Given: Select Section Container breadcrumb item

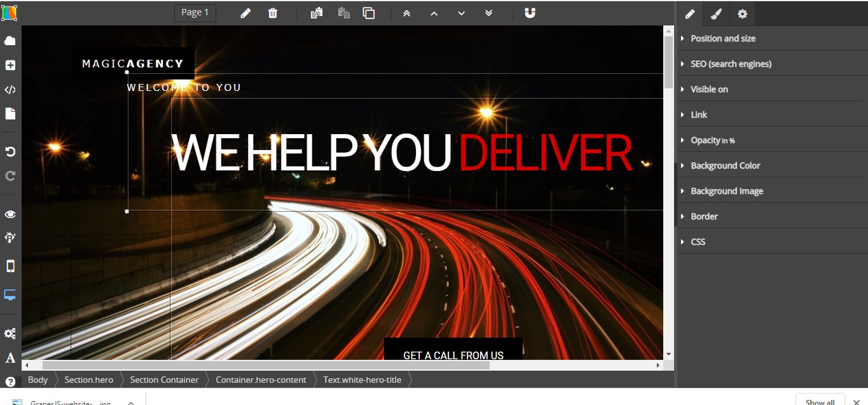Looking at the screenshot, I should pos(164,380).
